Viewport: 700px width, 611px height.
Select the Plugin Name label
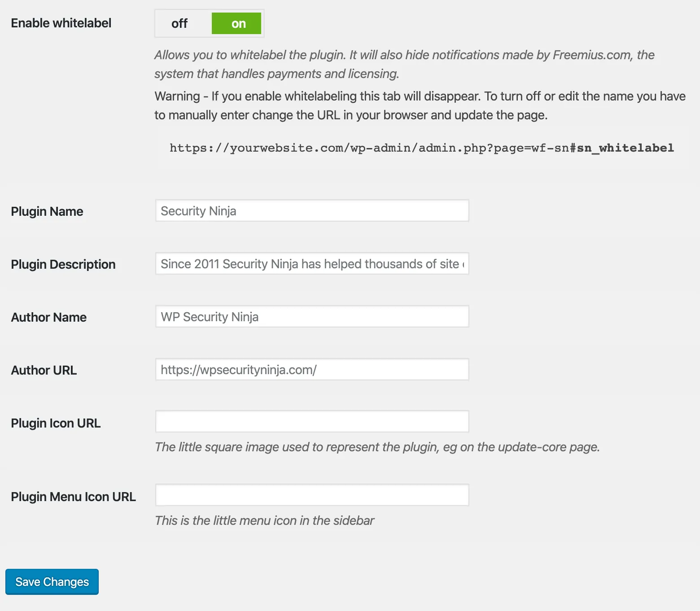(x=47, y=211)
